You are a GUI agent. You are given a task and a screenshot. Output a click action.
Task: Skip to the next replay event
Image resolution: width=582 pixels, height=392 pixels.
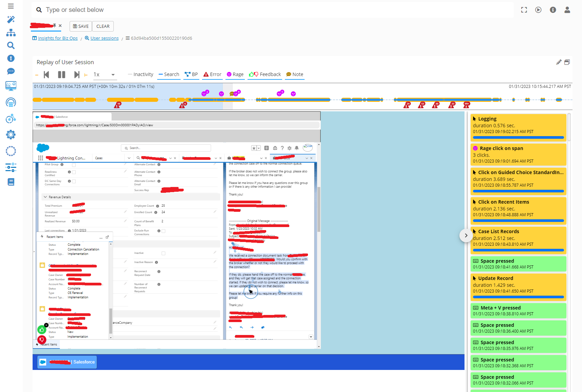coord(77,75)
